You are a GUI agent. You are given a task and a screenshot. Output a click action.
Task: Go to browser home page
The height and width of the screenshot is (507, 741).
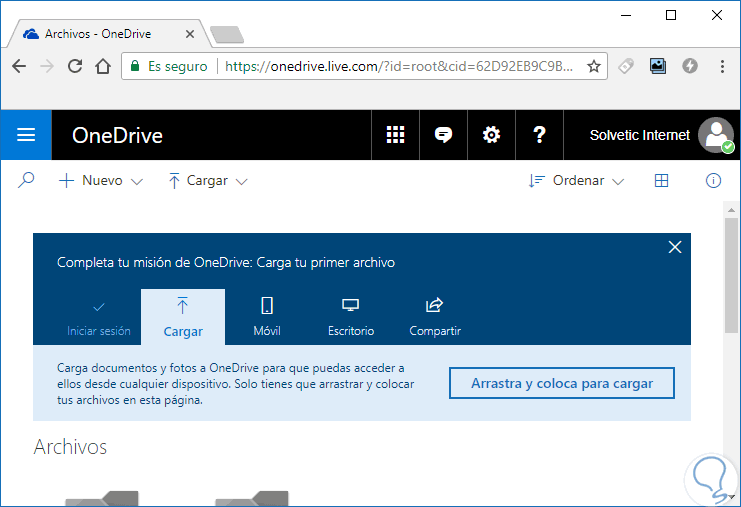[103, 66]
